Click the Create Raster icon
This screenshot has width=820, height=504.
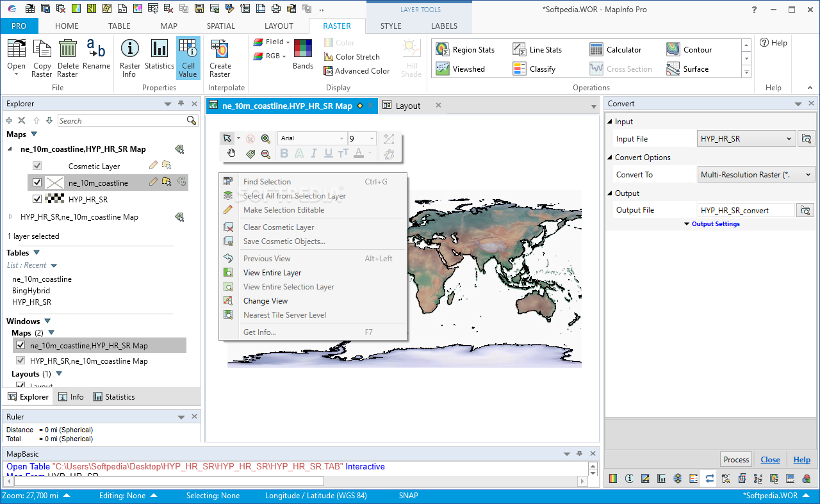click(x=220, y=58)
